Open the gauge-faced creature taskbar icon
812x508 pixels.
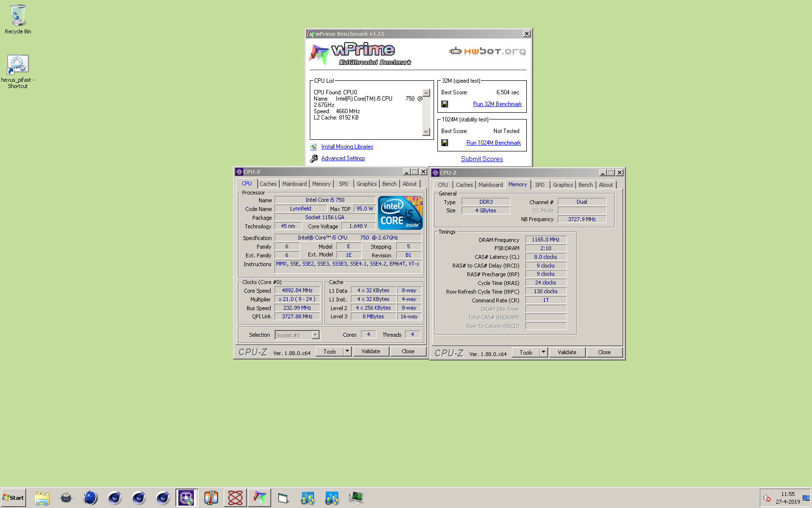pyautogui.click(x=66, y=498)
